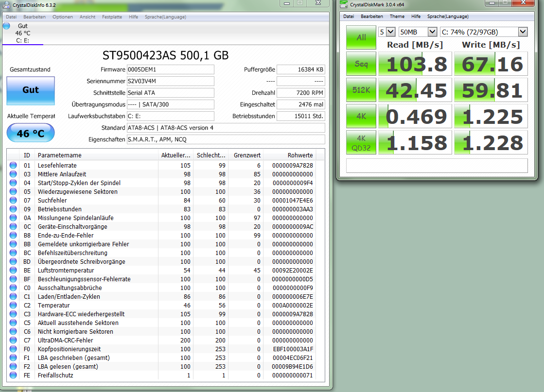Start the 4K benchmark test
The height and width of the screenshot is (392, 544).
click(x=361, y=116)
